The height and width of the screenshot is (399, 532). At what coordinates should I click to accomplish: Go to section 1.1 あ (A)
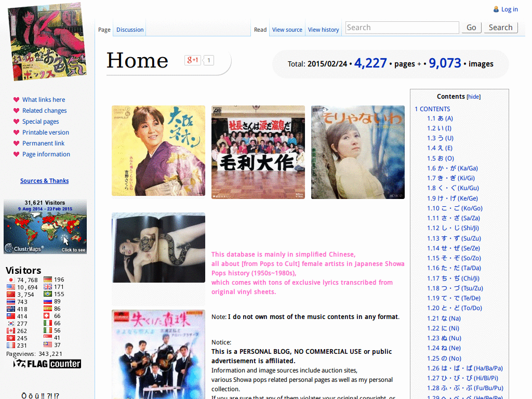click(x=440, y=118)
